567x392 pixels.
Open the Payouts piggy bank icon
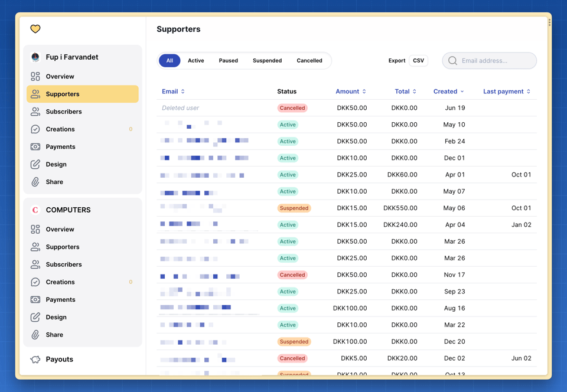[35, 360]
